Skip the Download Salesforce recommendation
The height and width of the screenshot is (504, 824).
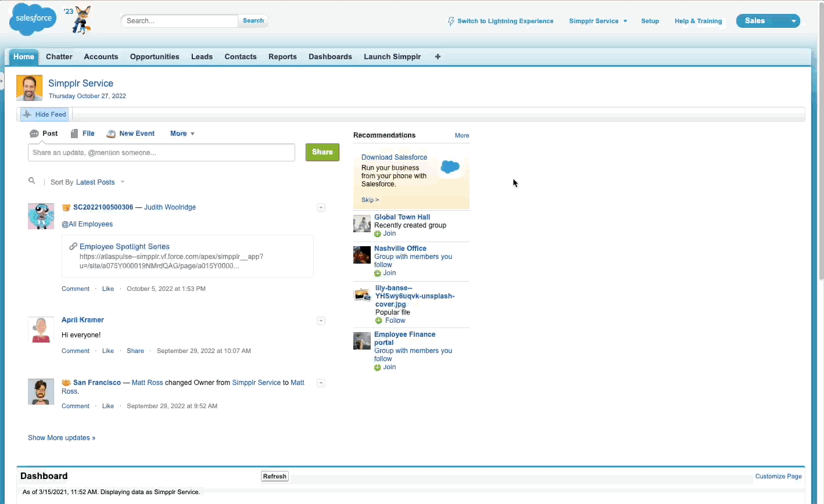pos(370,200)
